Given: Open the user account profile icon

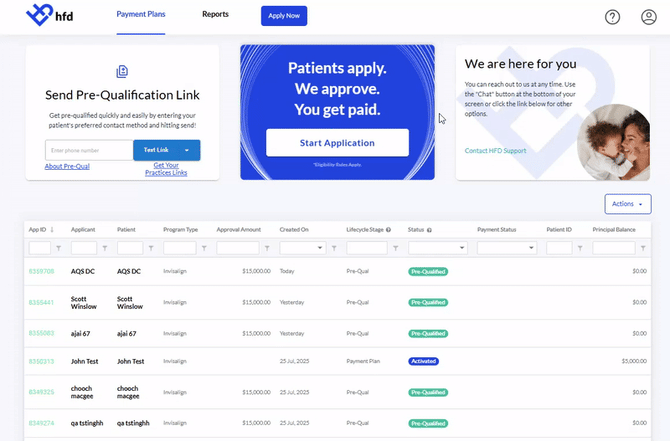Looking at the screenshot, I should [649, 17].
